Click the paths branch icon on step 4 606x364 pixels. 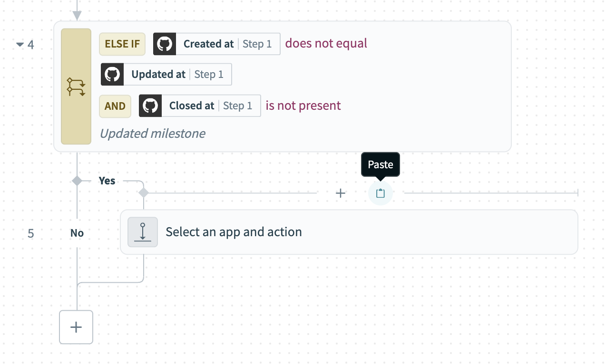(76, 86)
